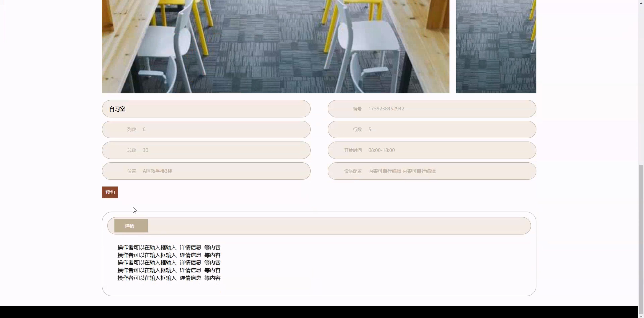Click the smaller right-side carpet photo

pyautogui.click(x=496, y=46)
